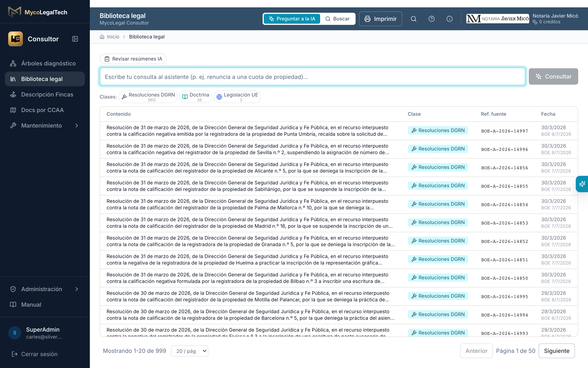Filter by Legislación UE class chip

(237, 97)
